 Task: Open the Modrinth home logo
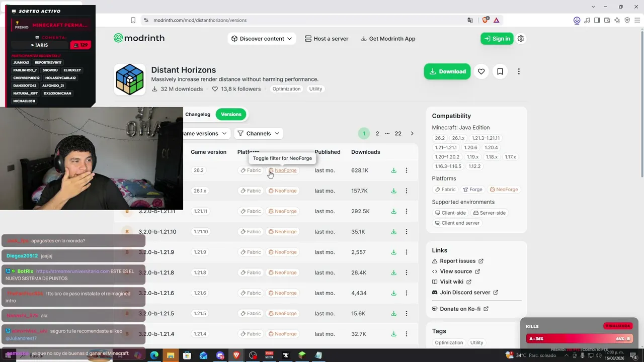point(139,38)
